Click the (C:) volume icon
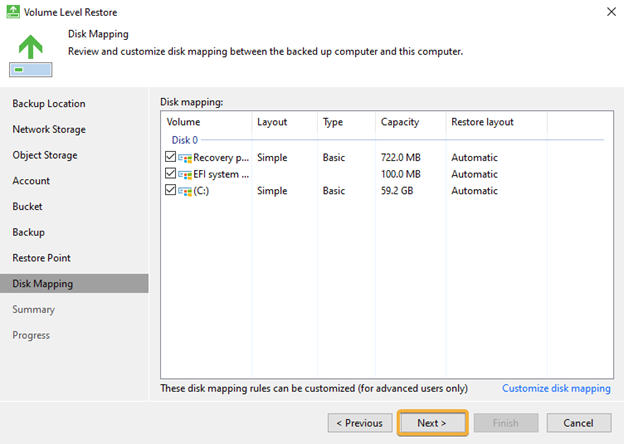The height and width of the screenshot is (444, 624). click(185, 191)
